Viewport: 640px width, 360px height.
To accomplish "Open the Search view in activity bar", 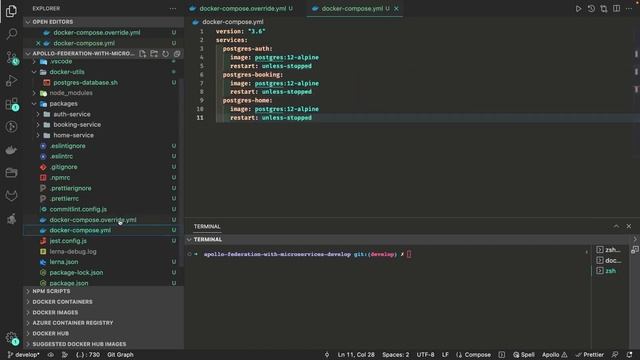I will 11,34.
